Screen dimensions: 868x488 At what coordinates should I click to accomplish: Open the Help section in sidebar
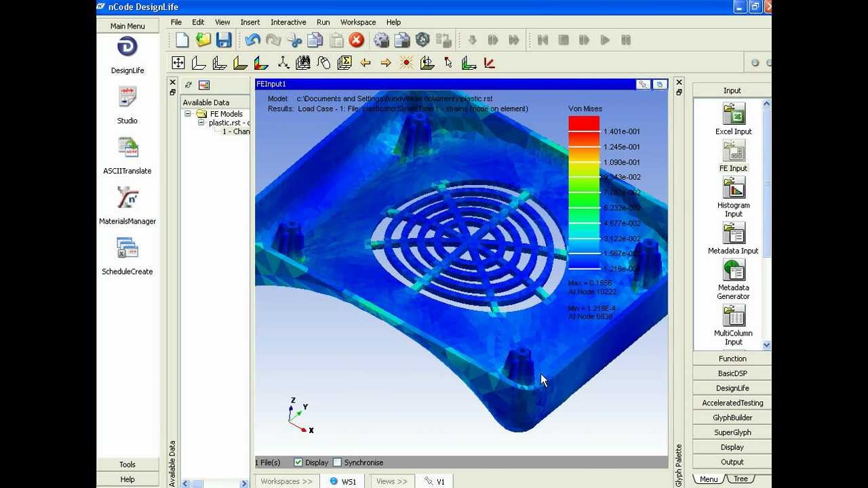coord(127,479)
